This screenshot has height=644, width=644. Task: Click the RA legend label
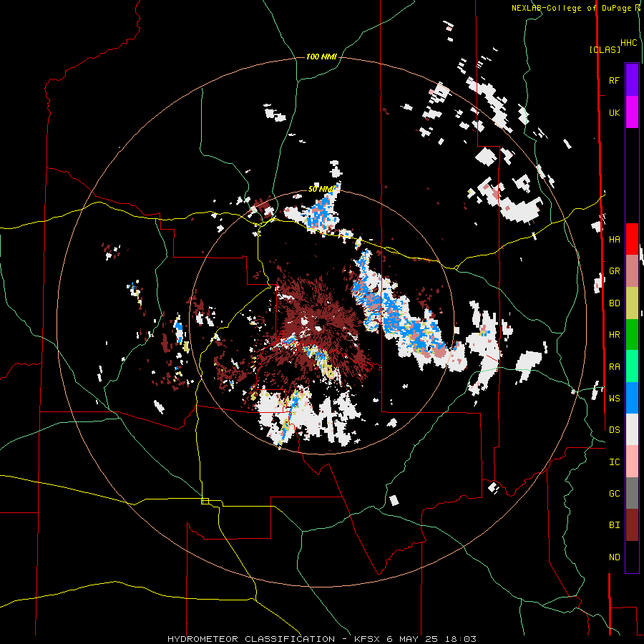614,367
